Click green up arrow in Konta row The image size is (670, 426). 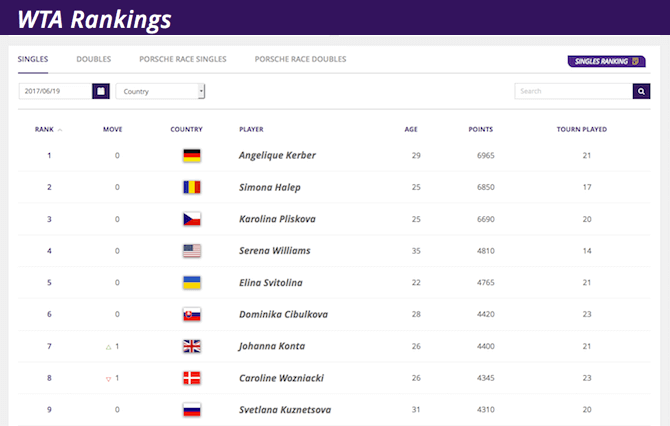pos(109,347)
